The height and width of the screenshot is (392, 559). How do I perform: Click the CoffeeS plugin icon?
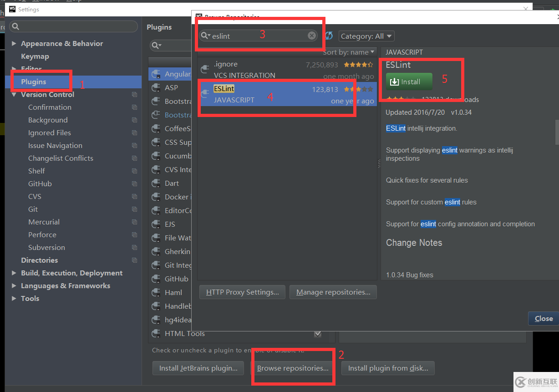(156, 128)
